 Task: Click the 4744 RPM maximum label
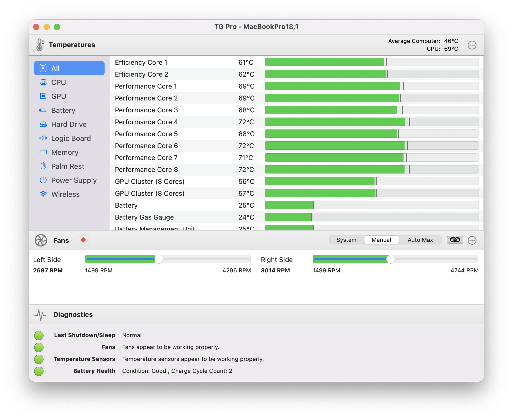[465, 270]
